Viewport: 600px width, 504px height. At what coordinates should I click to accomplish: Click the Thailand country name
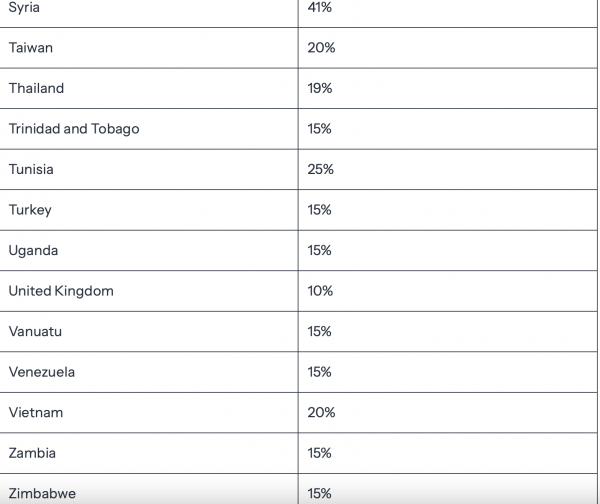click(x=36, y=88)
